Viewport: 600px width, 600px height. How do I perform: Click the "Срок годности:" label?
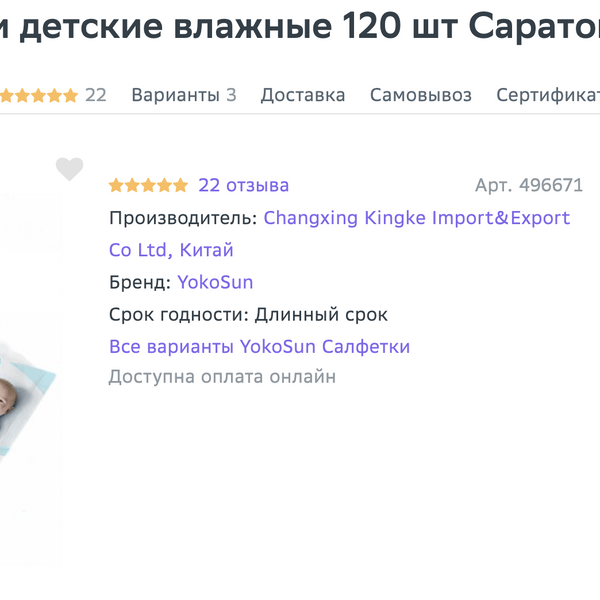[x=178, y=315]
